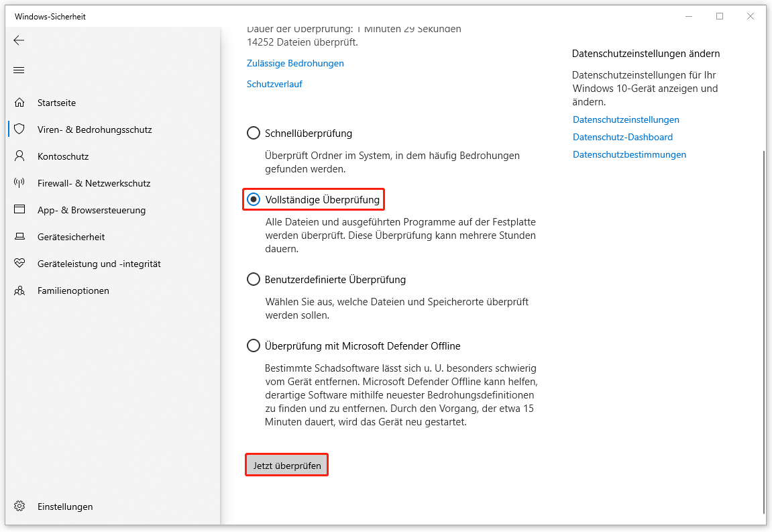Open the Viren- & Bedrohungsschutz section
The image size is (772, 532).
[94, 129]
